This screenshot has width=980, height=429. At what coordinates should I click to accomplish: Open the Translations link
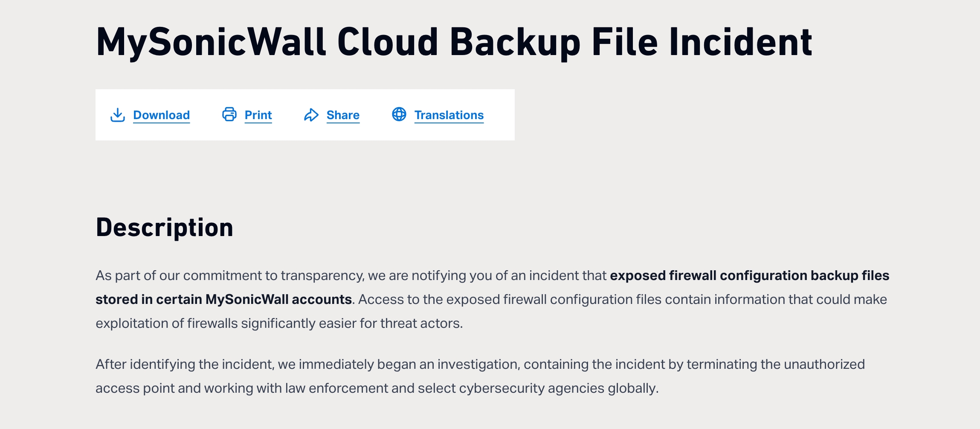pos(449,115)
